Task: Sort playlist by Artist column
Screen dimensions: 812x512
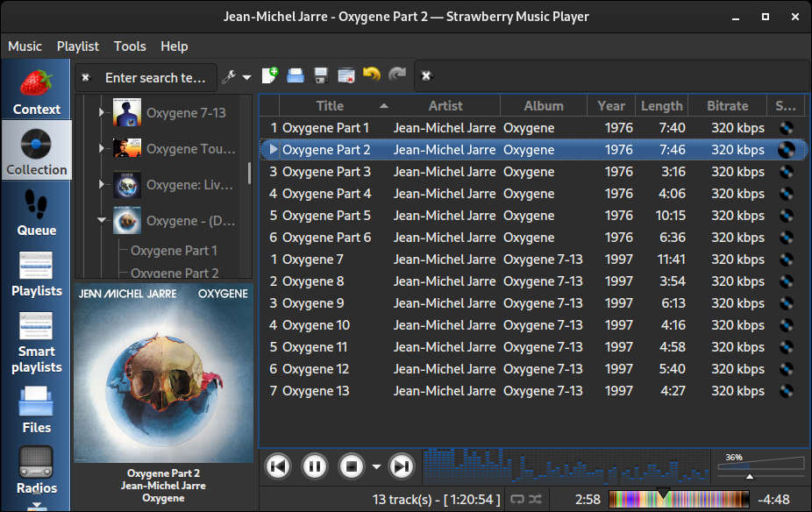Action: (x=445, y=106)
